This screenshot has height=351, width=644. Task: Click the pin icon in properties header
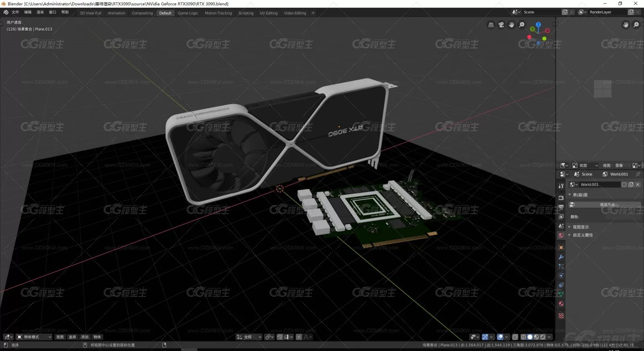[638, 174]
